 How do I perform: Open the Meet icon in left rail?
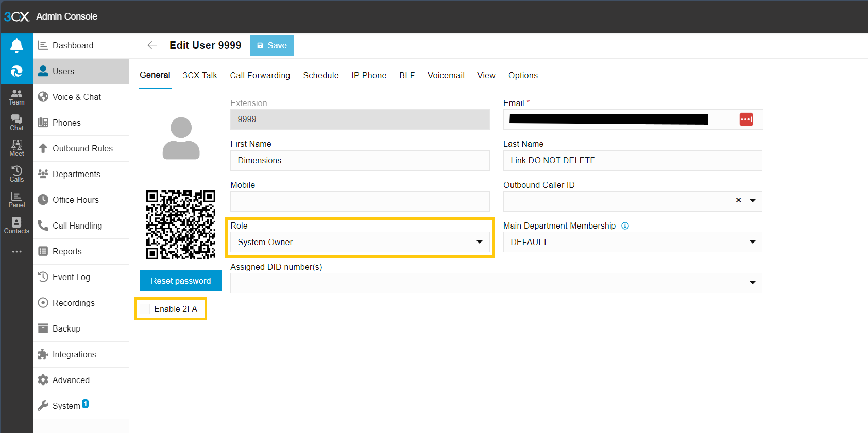(16, 148)
